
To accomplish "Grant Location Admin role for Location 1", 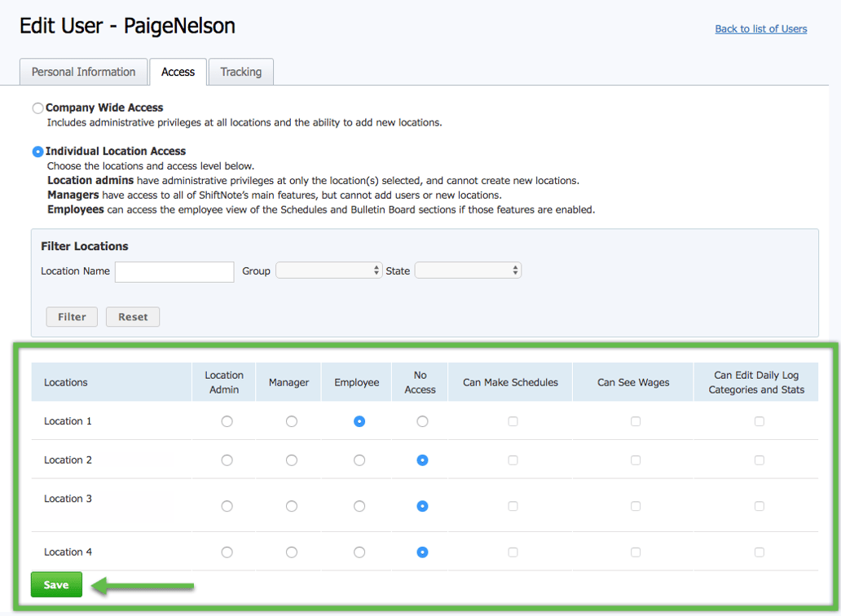I will coord(227,421).
